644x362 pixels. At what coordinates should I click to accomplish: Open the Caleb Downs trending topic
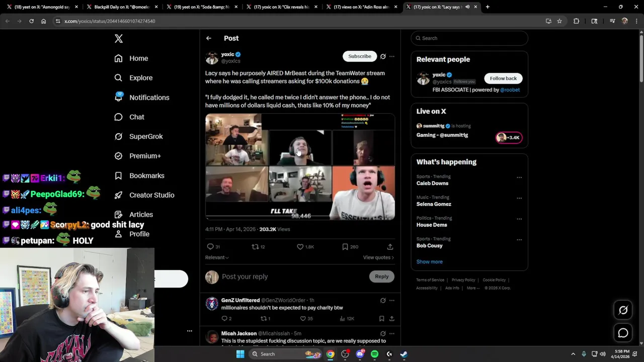[x=432, y=184]
